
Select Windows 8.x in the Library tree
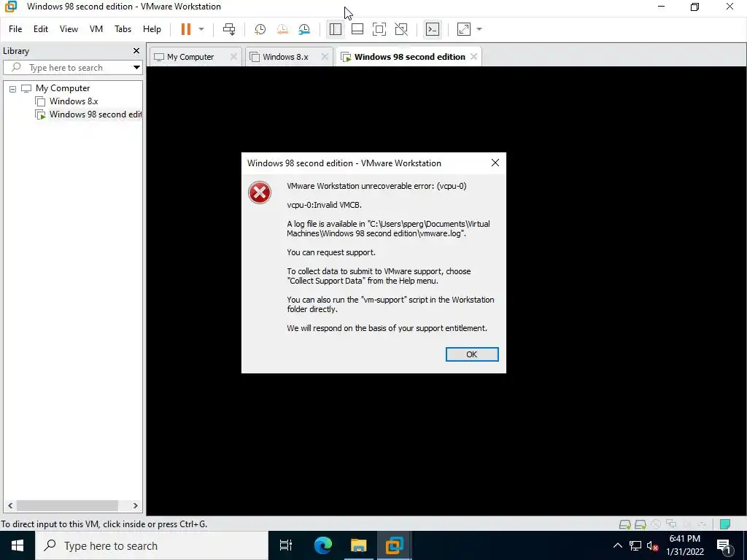(x=74, y=101)
